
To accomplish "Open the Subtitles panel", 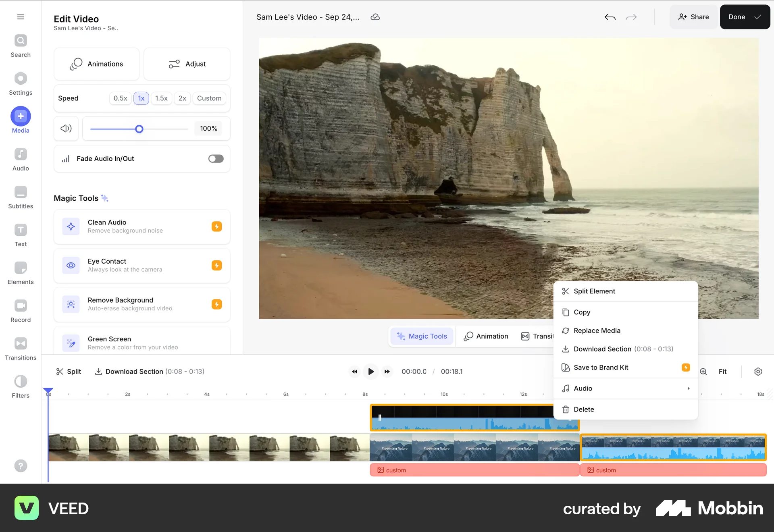I will [20, 197].
